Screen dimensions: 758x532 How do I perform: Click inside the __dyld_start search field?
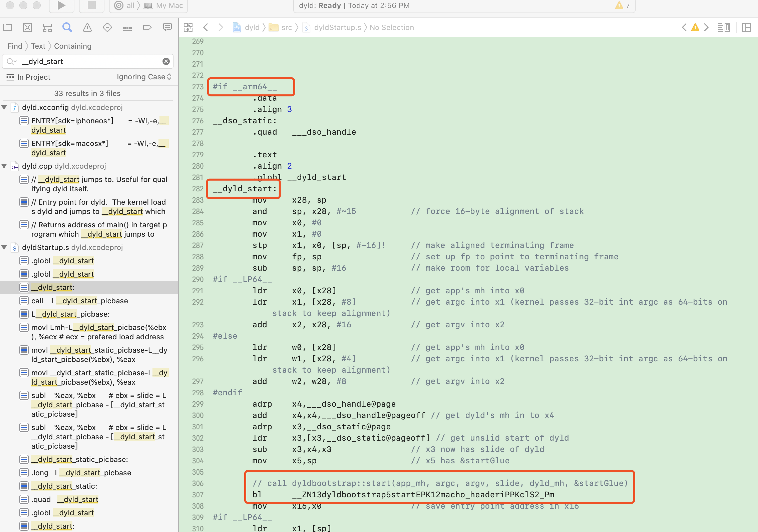[x=90, y=61]
